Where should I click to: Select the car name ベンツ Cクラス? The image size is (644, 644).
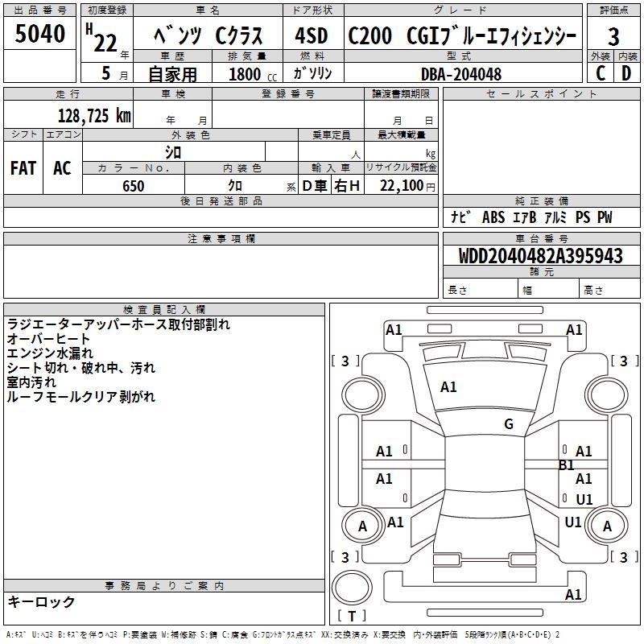coord(208,35)
